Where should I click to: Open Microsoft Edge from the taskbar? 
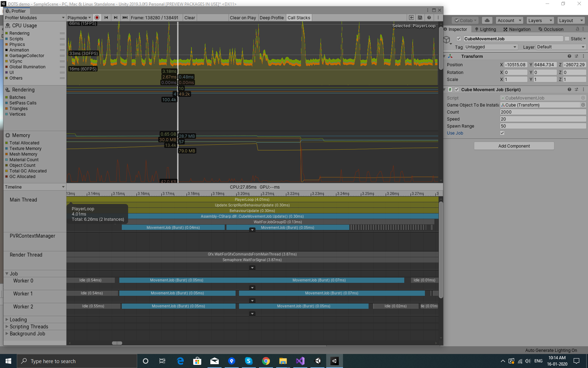point(181,361)
